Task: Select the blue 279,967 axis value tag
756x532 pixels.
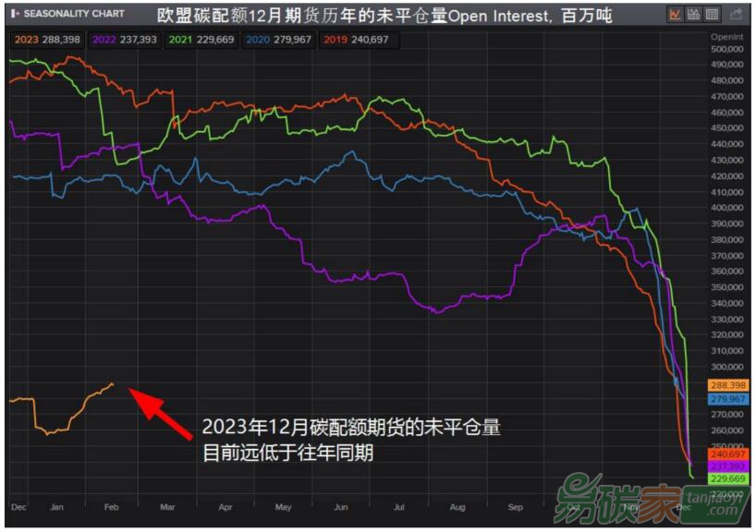Action: 726,399
